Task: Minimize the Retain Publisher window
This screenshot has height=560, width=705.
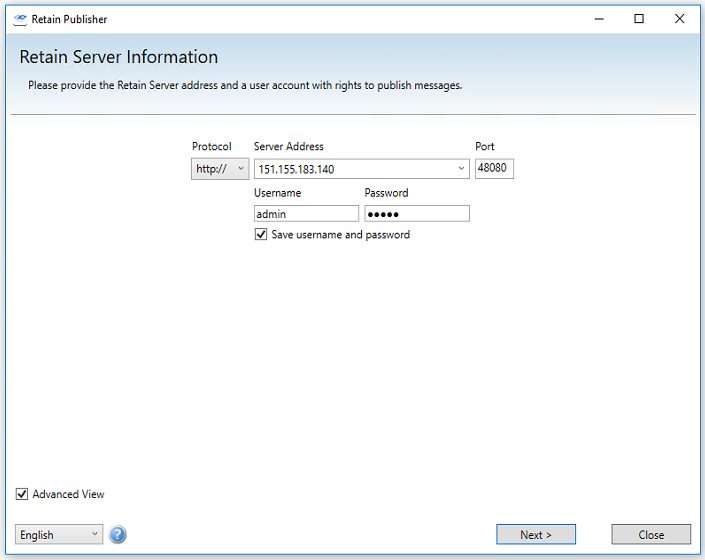Action: pos(599,19)
